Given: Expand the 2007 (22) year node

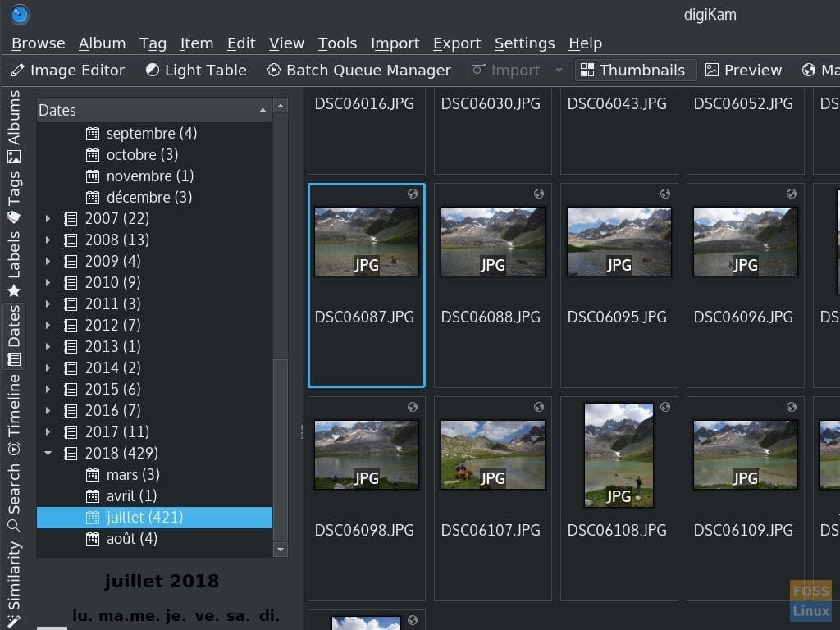Looking at the screenshot, I should [x=48, y=218].
